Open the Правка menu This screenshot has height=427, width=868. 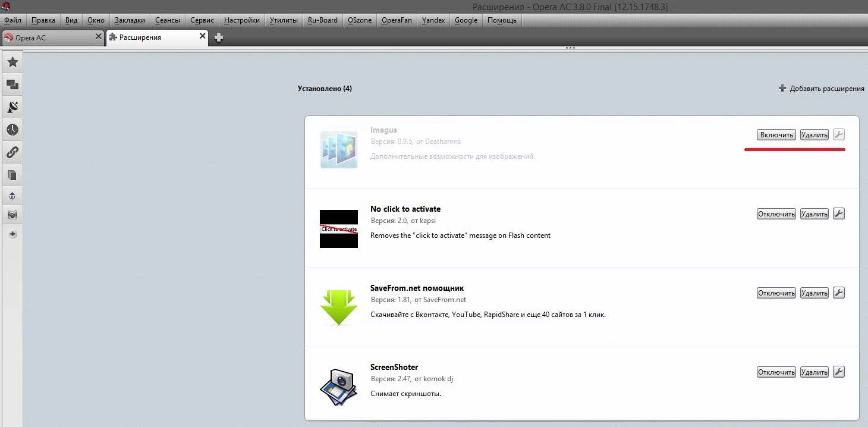pyautogui.click(x=43, y=20)
